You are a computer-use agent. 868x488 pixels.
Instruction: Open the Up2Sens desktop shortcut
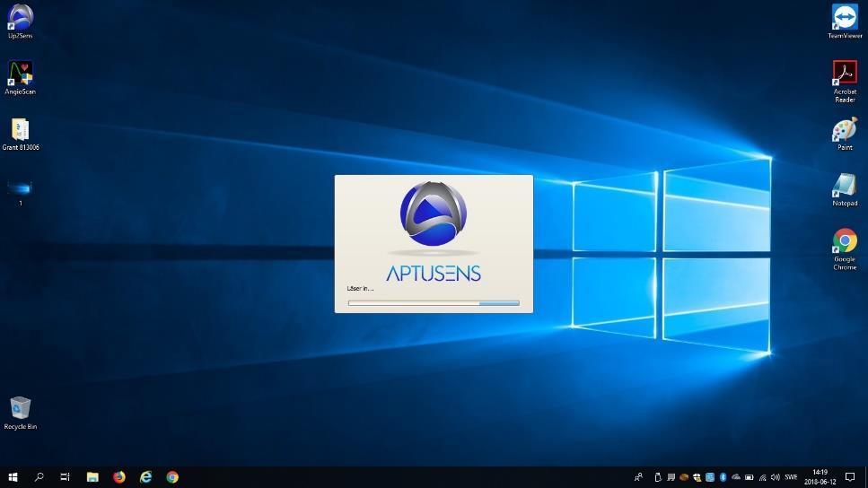pyautogui.click(x=21, y=21)
